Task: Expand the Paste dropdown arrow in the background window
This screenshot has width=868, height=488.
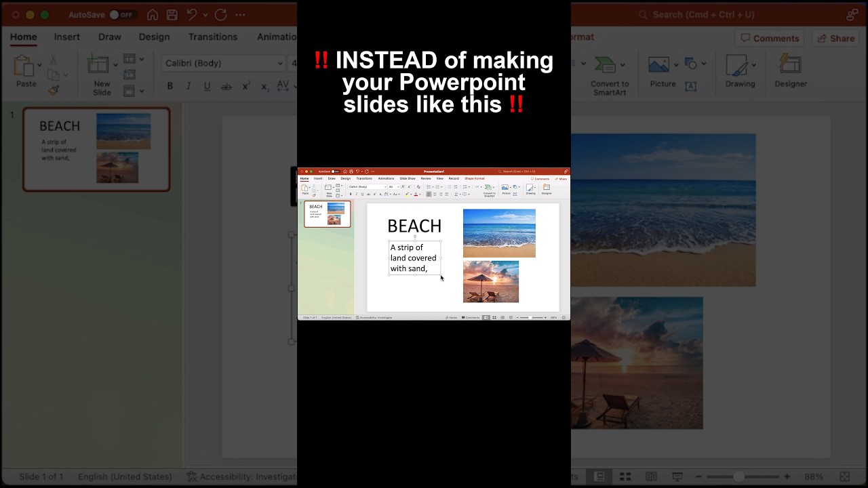Action: pos(40,65)
